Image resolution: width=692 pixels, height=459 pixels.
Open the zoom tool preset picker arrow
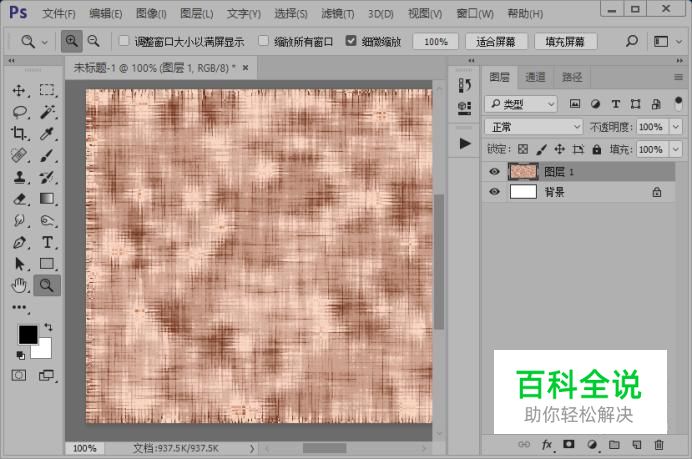[x=45, y=42]
